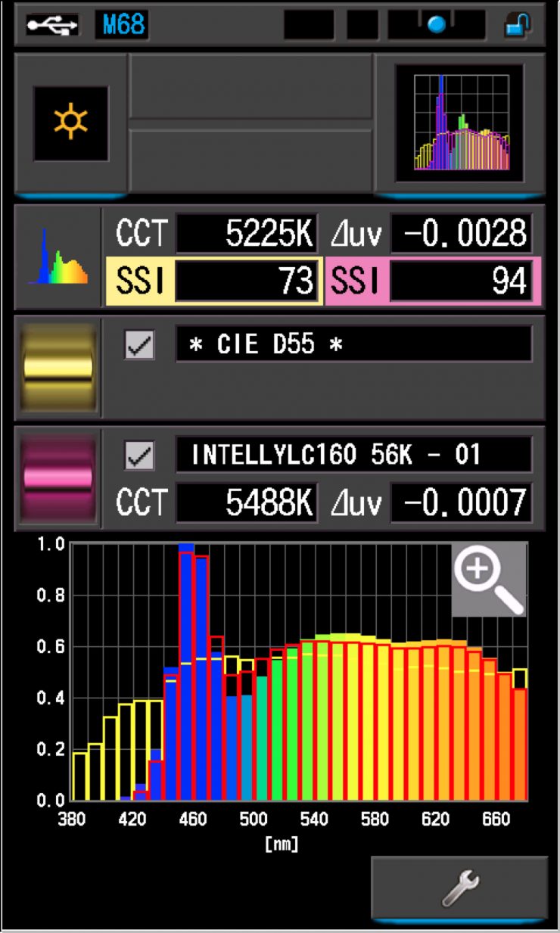Tap the small rainbow spectrum icon
This screenshot has width=560, height=933.
coord(58,257)
